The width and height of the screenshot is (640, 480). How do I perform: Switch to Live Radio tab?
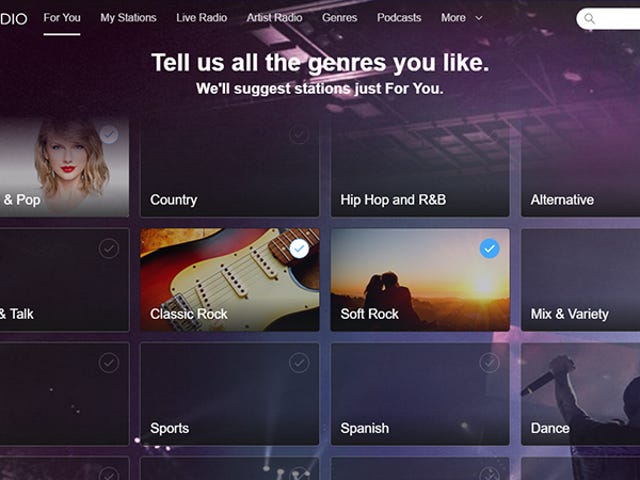[x=202, y=18]
